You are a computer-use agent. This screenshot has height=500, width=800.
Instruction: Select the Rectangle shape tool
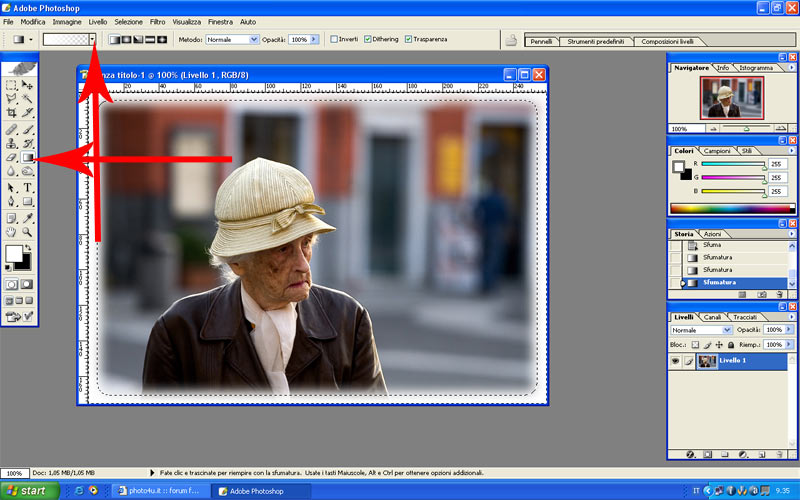point(28,202)
